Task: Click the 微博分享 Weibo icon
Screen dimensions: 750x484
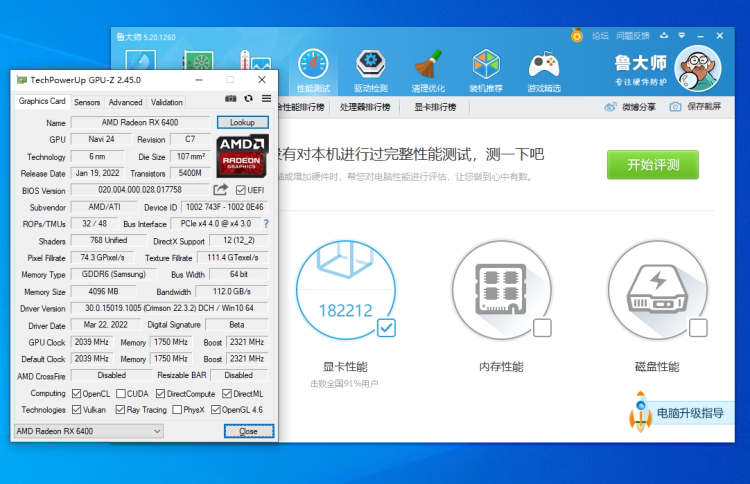Action: click(x=610, y=107)
